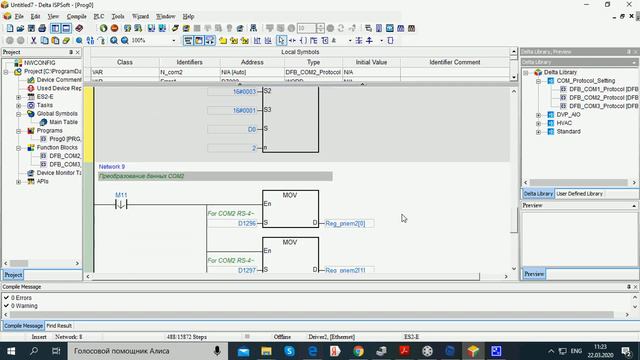Click the Save icon in toolbar
The width and height of the screenshot is (640, 360).
click(31, 28)
